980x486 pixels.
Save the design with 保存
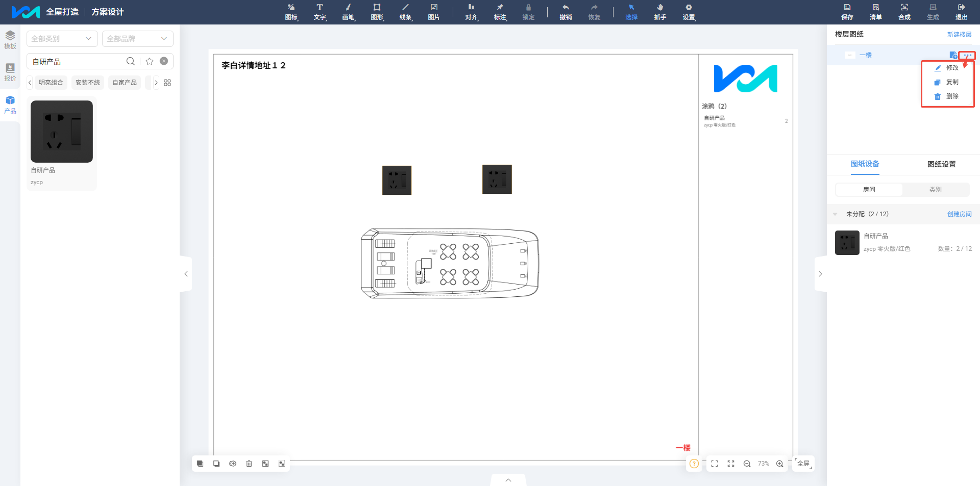[847, 12]
